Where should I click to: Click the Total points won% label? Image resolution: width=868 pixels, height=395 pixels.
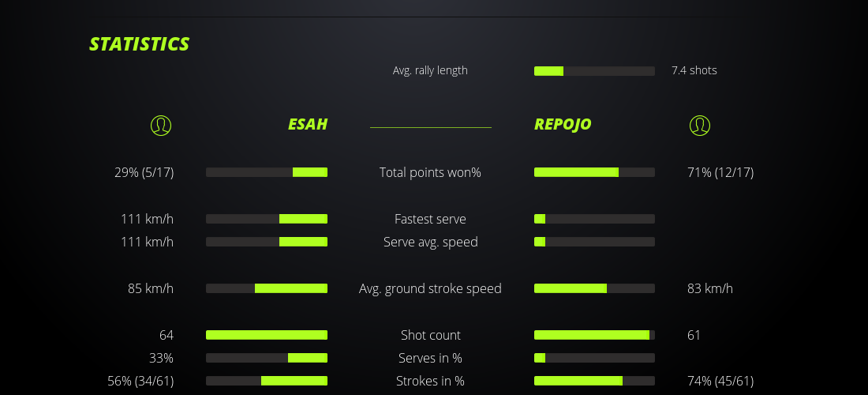pyautogui.click(x=430, y=172)
